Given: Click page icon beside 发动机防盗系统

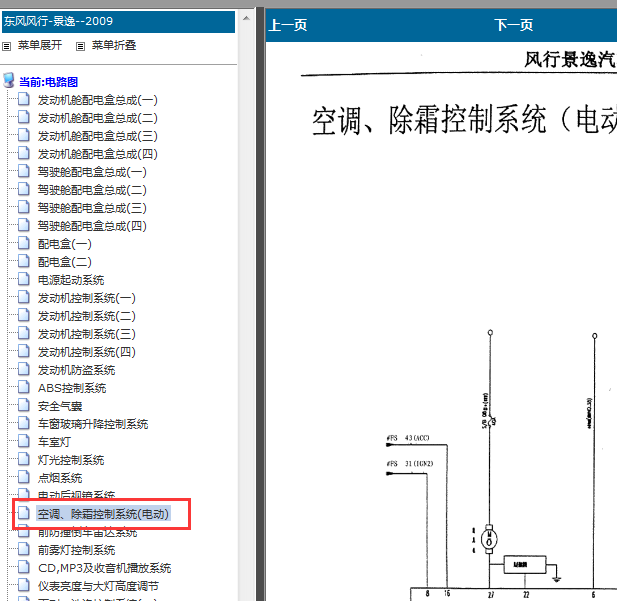Looking at the screenshot, I should tap(24, 369).
